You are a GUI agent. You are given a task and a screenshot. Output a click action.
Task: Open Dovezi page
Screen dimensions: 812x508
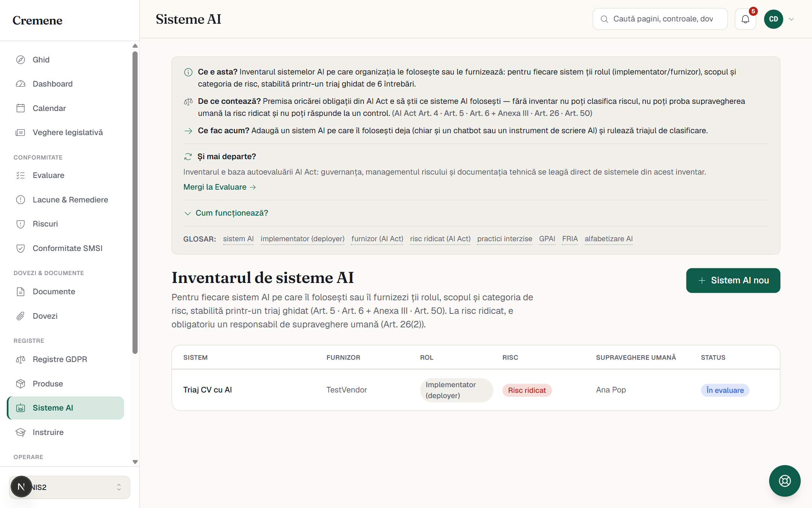coord(65,316)
